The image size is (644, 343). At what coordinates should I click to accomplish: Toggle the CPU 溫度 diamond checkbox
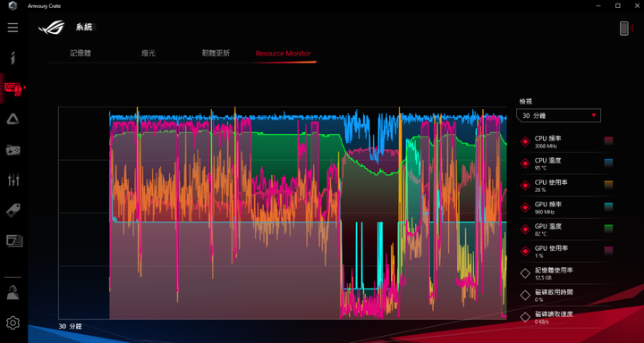(x=525, y=163)
